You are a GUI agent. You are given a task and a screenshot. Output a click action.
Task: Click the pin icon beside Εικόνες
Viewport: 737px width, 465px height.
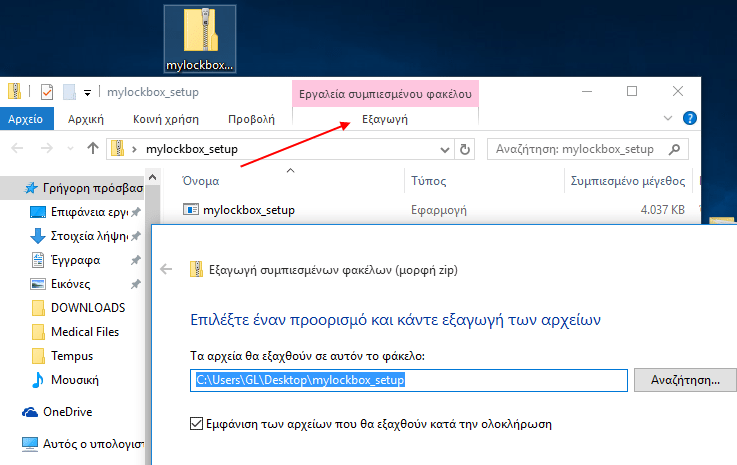point(136,284)
